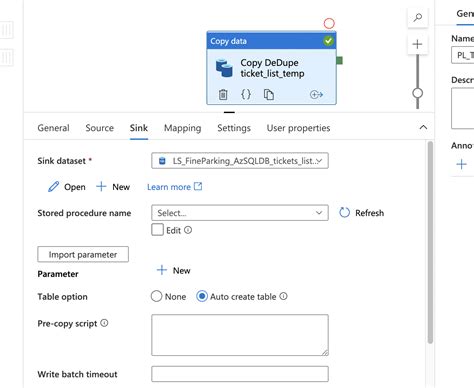Enable the Edit checkbox under stored procedure
The image size is (474, 388).
point(157,230)
